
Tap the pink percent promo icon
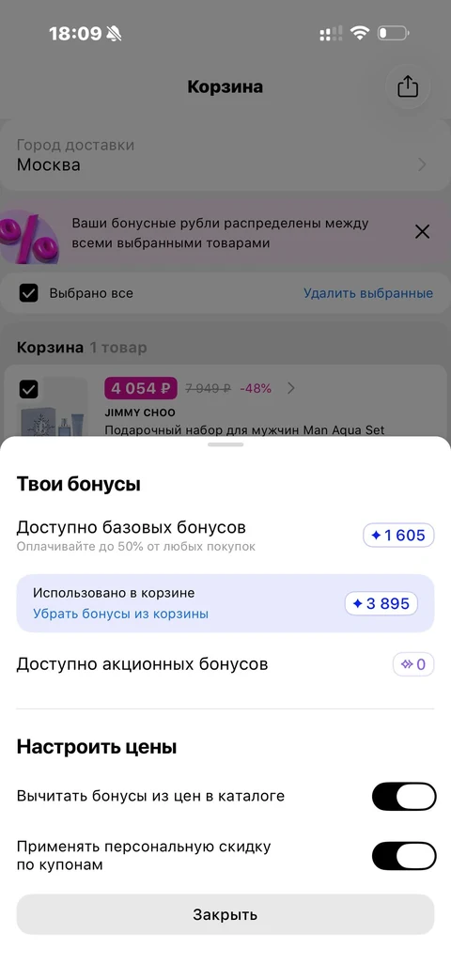click(x=29, y=238)
